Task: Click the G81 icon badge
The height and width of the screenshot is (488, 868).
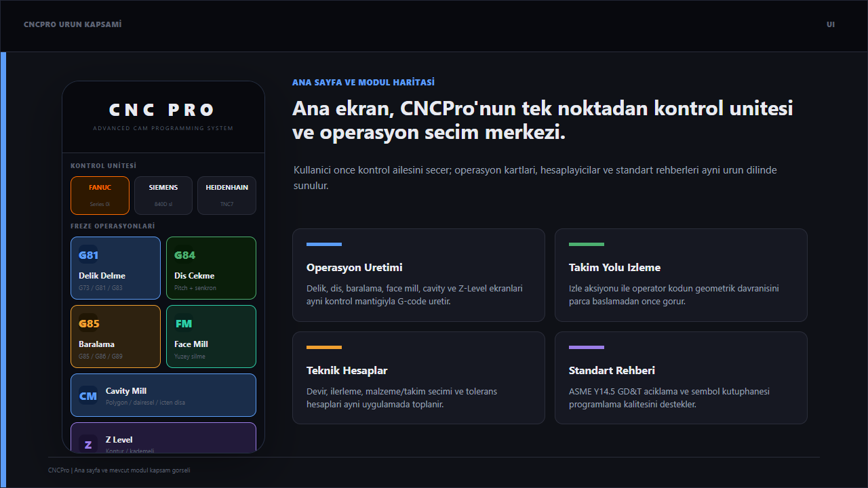Action: pyautogui.click(x=88, y=256)
